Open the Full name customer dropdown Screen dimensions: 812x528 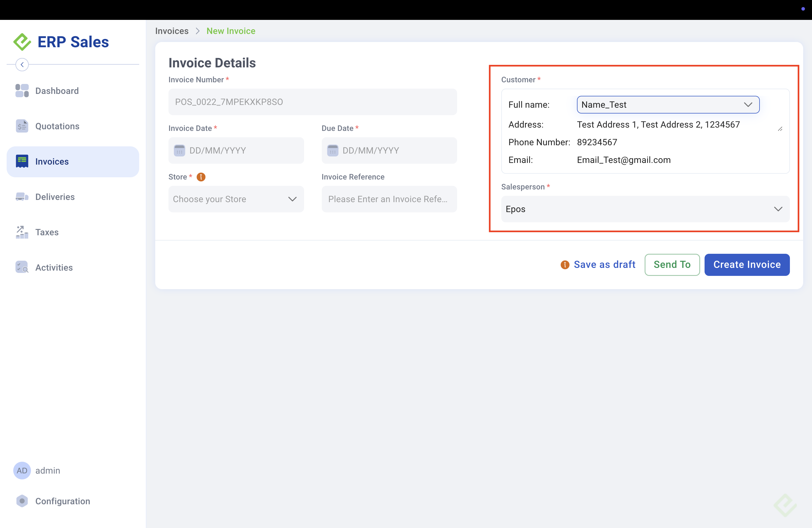(x=668, y=105)
